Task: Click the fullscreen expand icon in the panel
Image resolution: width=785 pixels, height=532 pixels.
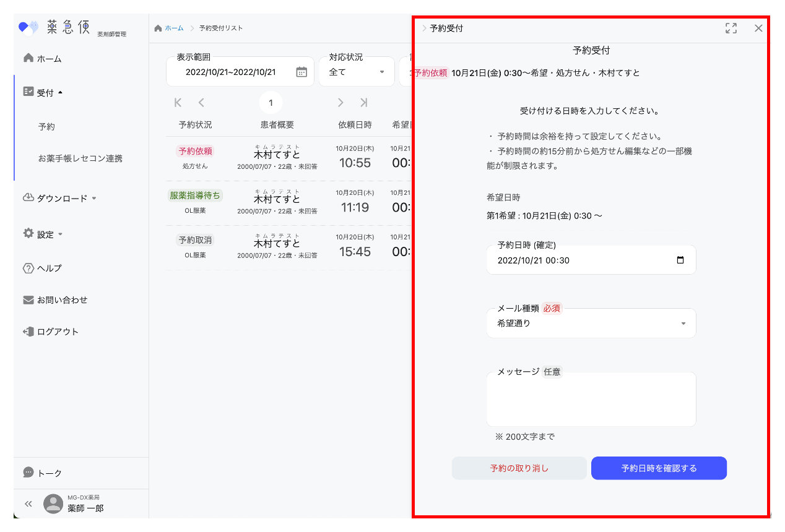Action: click(x=731, y=28)
